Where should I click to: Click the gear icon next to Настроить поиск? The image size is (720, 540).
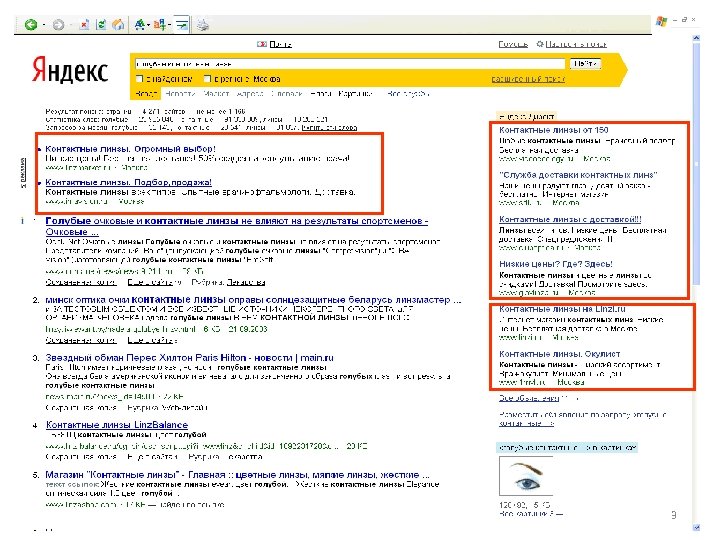coord(540,44)
